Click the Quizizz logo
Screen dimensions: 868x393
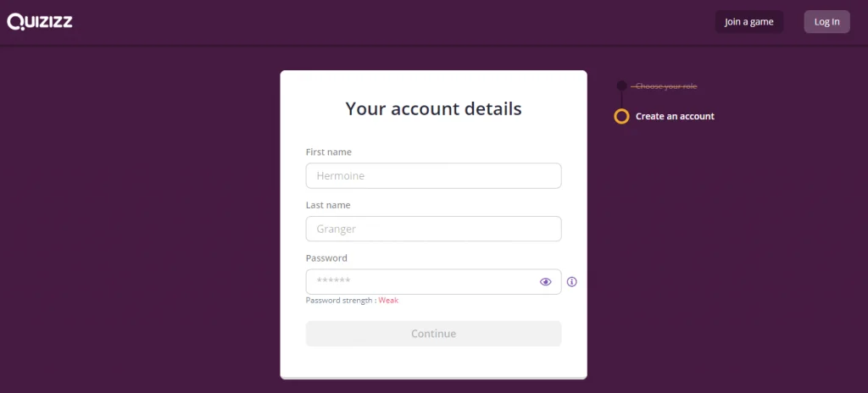pyautogui.click(x=40, y=22)
